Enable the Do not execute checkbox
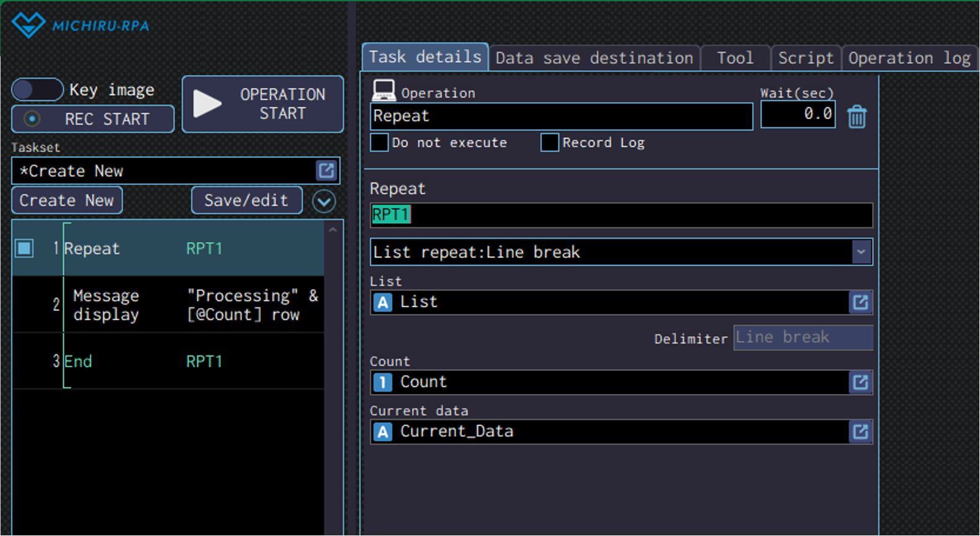The width and height of the screenshot is (980, 536). pos(379,143)
